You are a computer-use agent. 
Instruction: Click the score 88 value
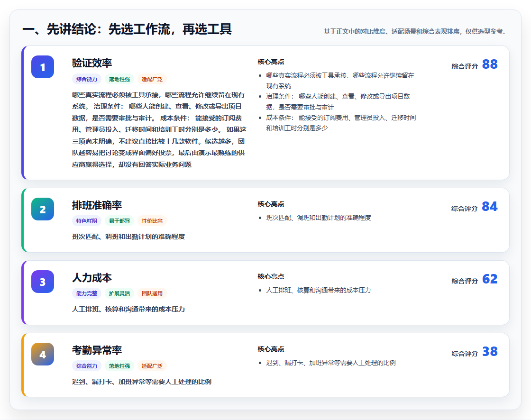490,64
